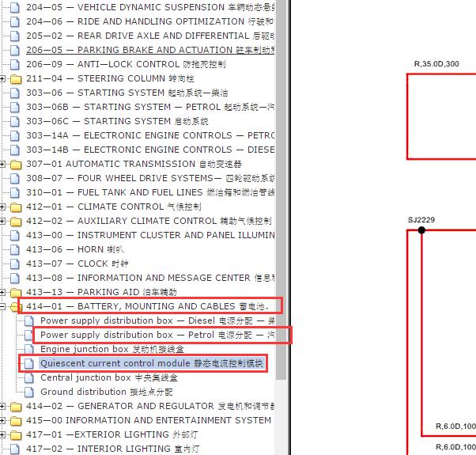Open Central junction box diagram
Viewport: 476px width, 455px height.
click(109, 378)
